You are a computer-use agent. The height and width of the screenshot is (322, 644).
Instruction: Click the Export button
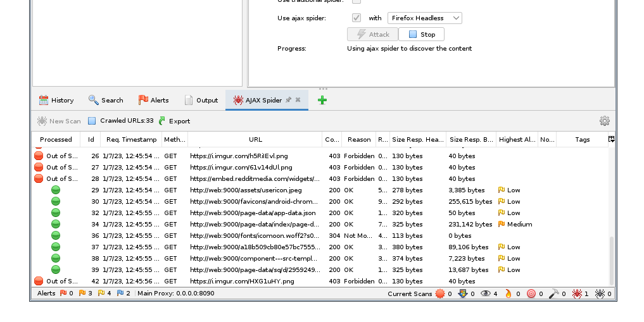(174, 121)
